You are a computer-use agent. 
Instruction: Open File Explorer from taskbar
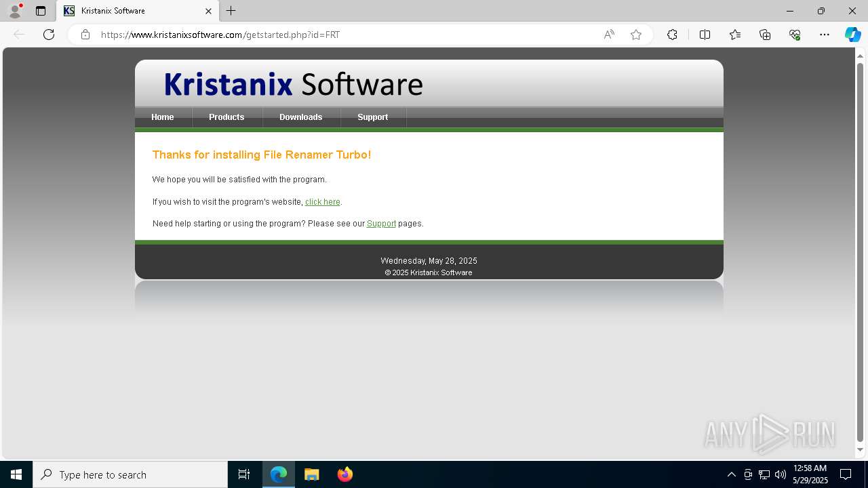coord(312,474)
